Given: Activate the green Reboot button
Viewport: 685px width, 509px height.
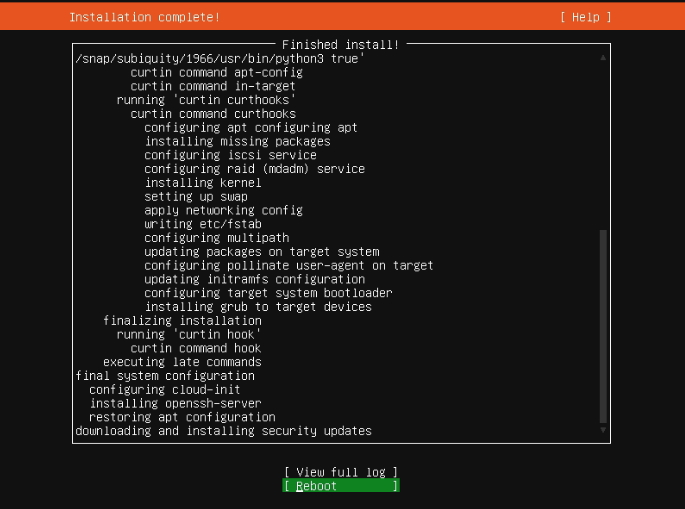Looking at the screenshot, I should pyautogui.click(x=341, y=486).
